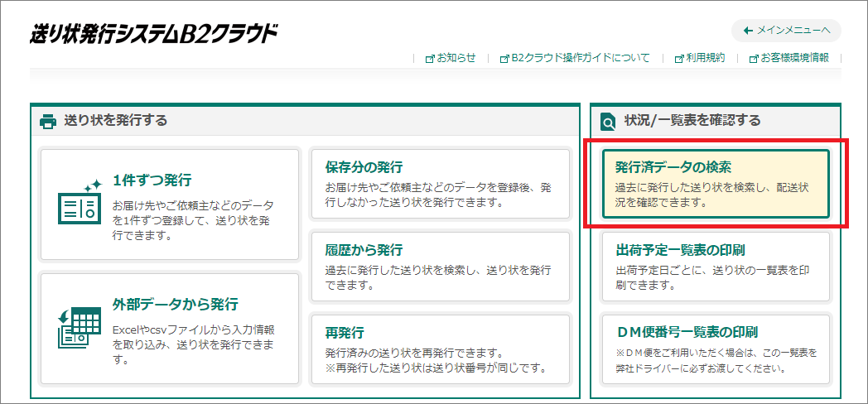868x404 pixels.
Task: Open the お知らせ notices link
Action: (x=456, y=58)
